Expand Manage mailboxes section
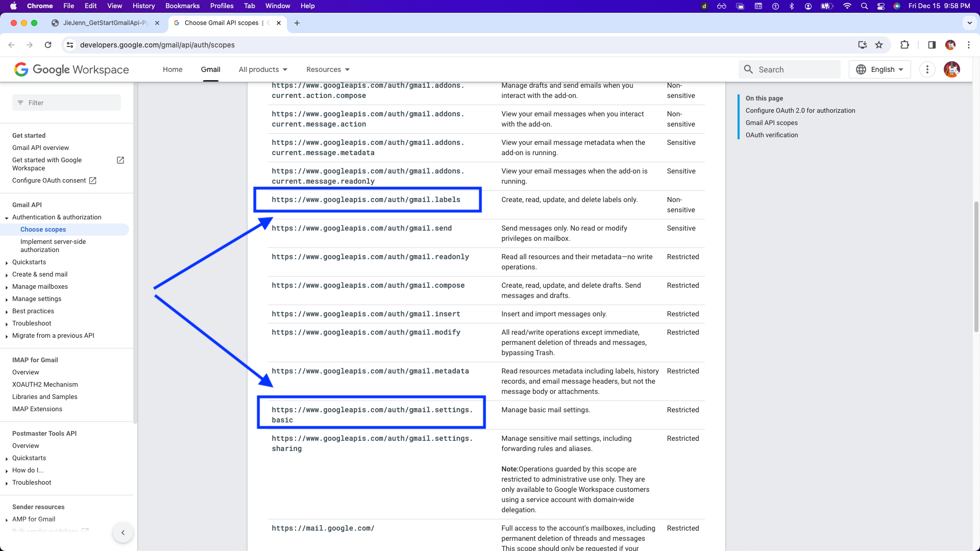 pos(7,287)
